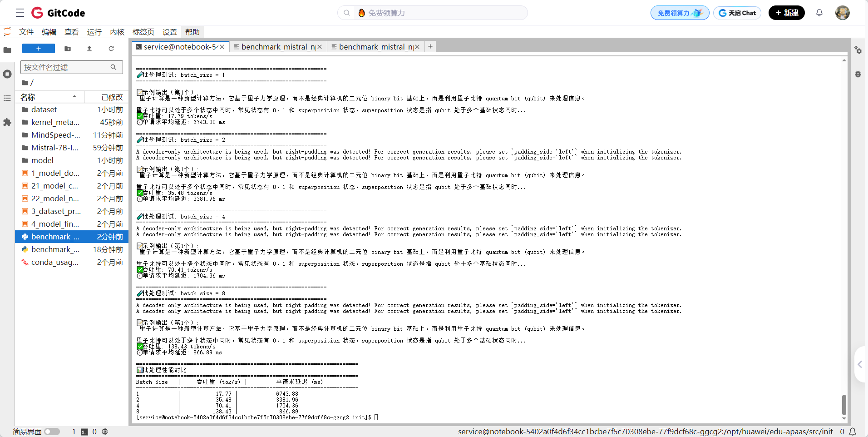Click the free compute claim button
Viewport: 868px width, 437px height.
click(x=680, y=13)
